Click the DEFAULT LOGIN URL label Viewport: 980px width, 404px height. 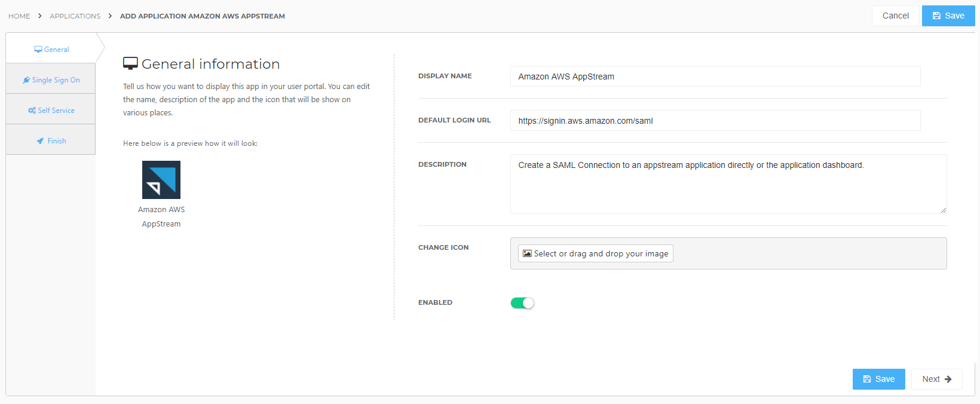(x=455, y=120)
